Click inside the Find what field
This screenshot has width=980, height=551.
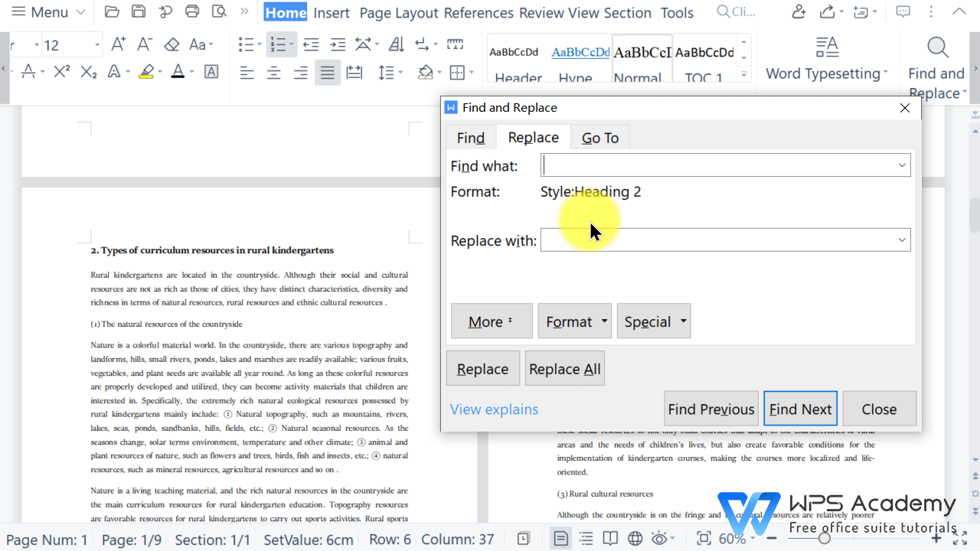click(x=720, y=165)
